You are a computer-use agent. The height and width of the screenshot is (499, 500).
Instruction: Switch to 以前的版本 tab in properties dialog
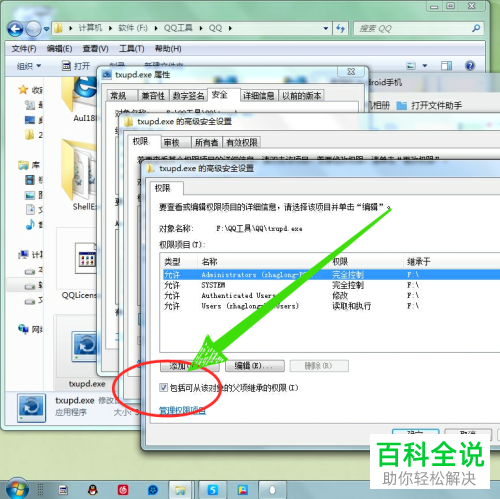point(301,96)
